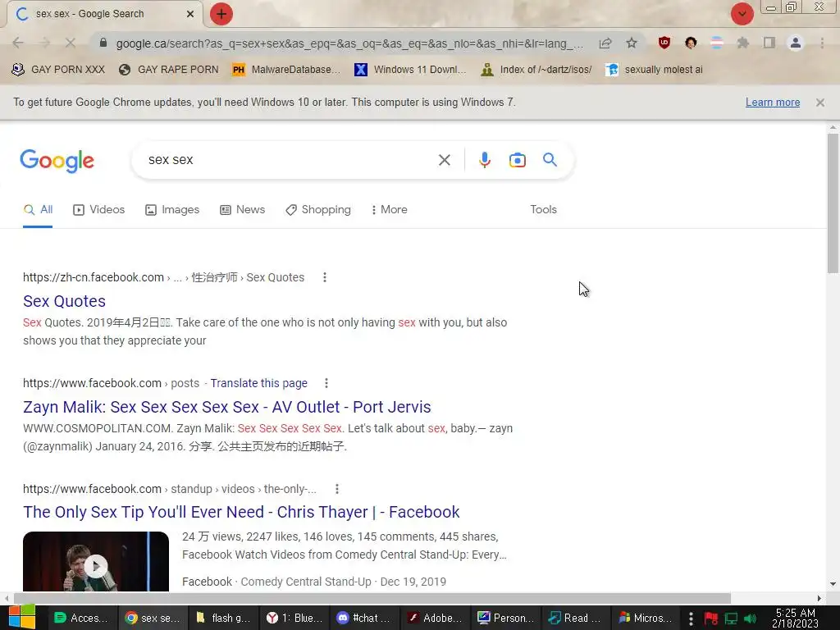Image resolution: width=840 pixels, height=630 pixels.
Task: Switch to the Person... taskbar window
Action: click(505, 618)
